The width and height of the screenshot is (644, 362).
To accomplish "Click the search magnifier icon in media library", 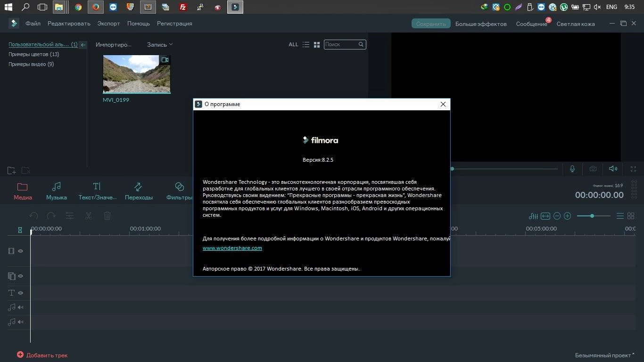I will (361, 44).
